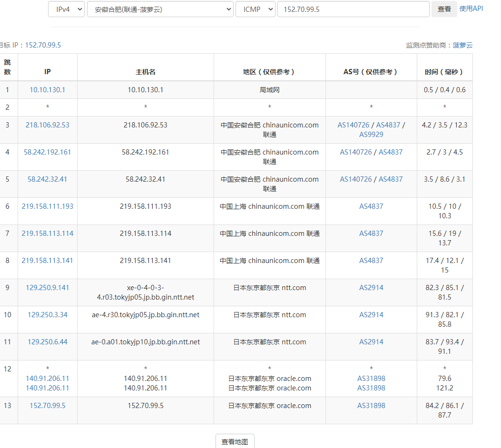This screenshot has width=501, height=448.
Task: Click AS31898 link in hop 13 row
Action: tap(371, 406)
